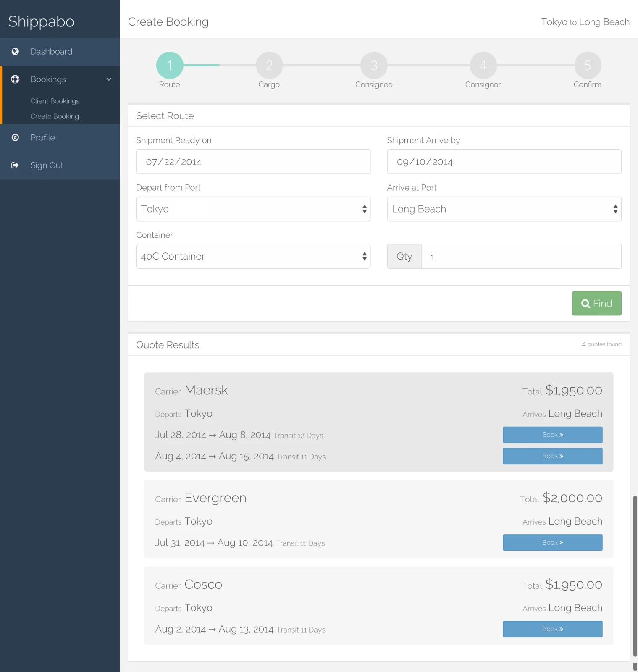Book the Cosco Aug 2 sailing
The width and height of the screenshot is (638, 672).
click(552, 629)
